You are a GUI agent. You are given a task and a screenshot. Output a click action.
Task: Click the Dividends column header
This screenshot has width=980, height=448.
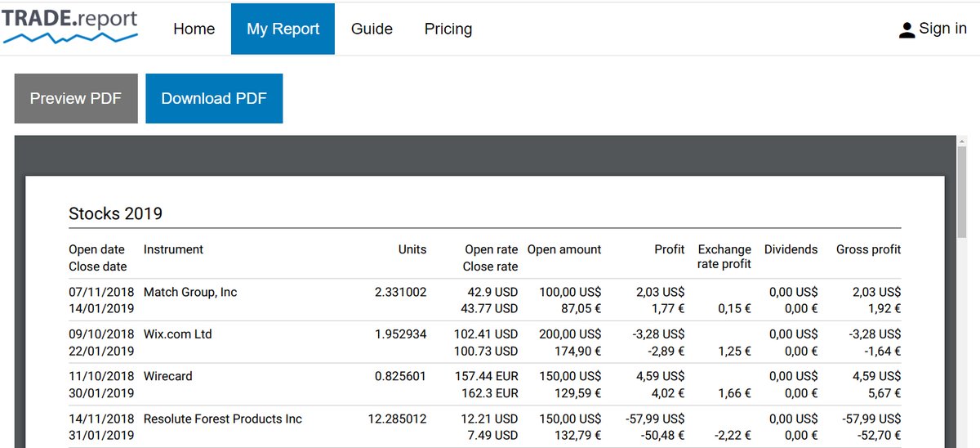(791, 249)
